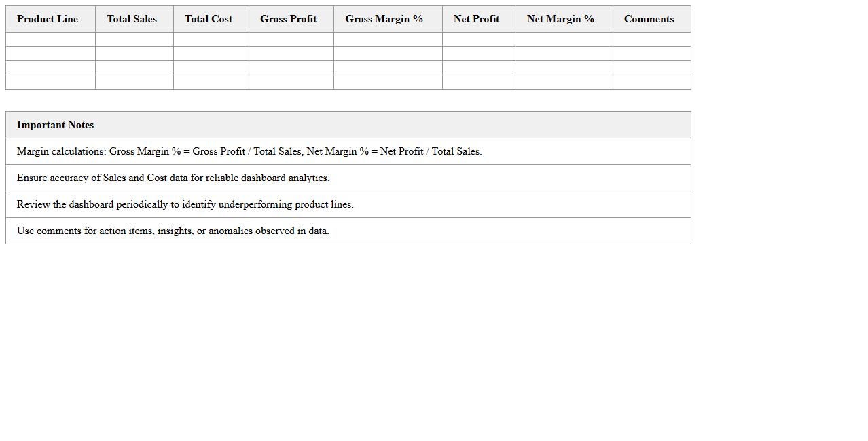
Task: Click the Product Line column header
Action: pos(48,19)
